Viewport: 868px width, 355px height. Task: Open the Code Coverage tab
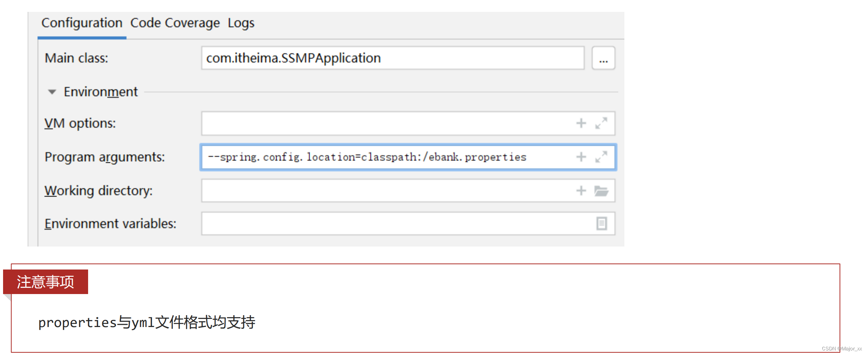point(175,23)
